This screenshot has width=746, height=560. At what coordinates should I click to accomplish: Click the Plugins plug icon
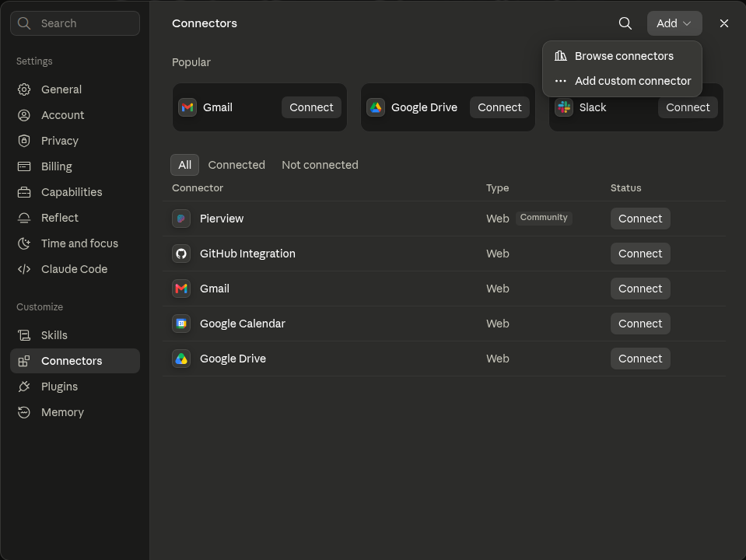[24, 387]
